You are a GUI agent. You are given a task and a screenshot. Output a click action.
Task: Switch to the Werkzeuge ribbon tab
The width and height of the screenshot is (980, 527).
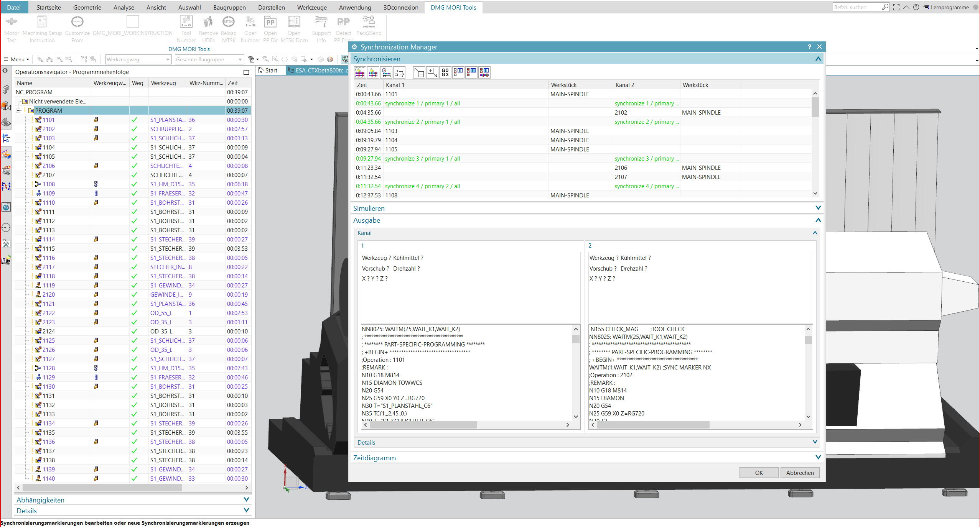(x=312, y=7)
